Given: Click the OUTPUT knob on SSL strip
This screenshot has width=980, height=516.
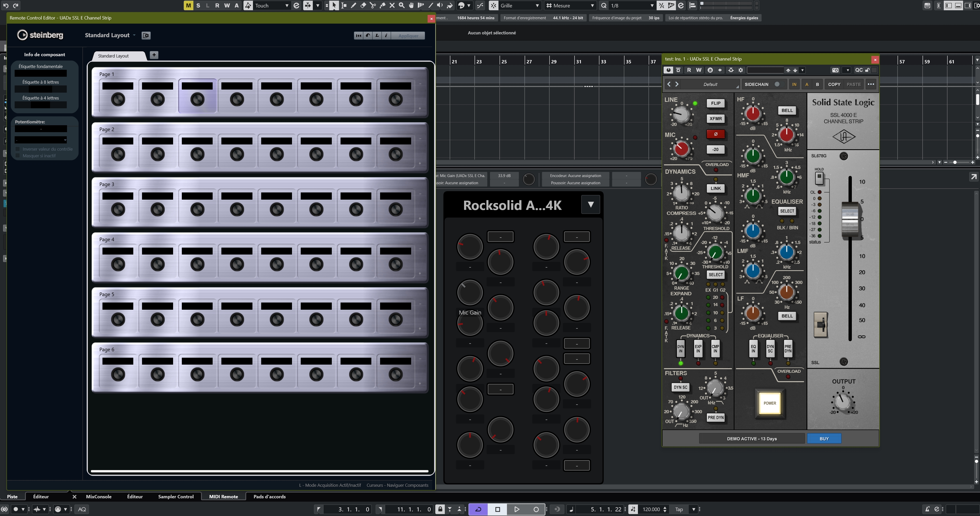Looking at the screenshot, I should (x=843, y=402).
